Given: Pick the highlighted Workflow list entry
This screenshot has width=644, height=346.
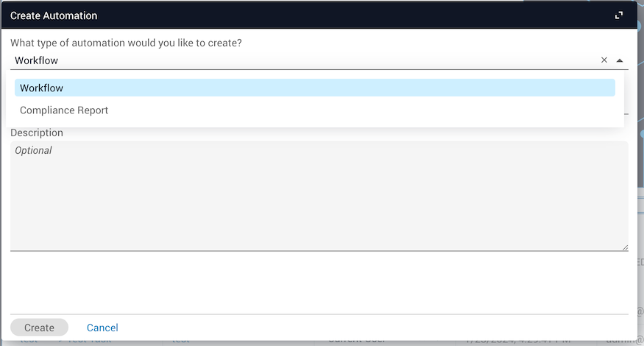Looking at the screenshot, I should coord(314,88).
